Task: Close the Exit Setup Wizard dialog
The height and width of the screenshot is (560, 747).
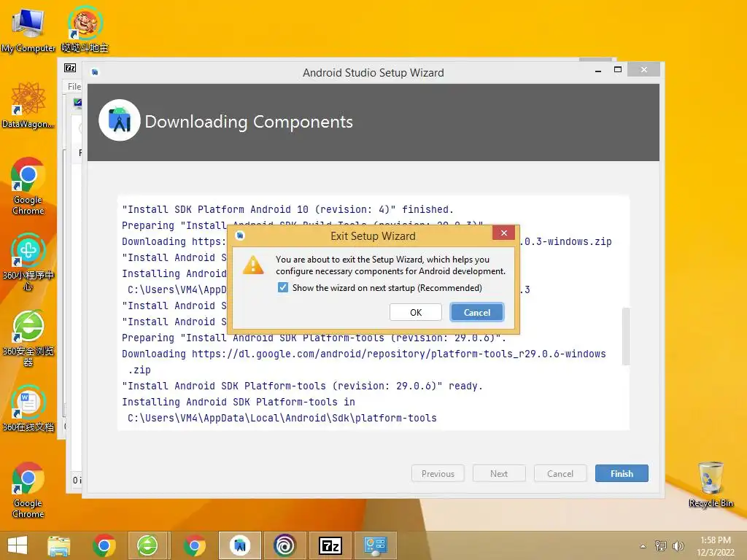Action: click(x=503, y=233)
